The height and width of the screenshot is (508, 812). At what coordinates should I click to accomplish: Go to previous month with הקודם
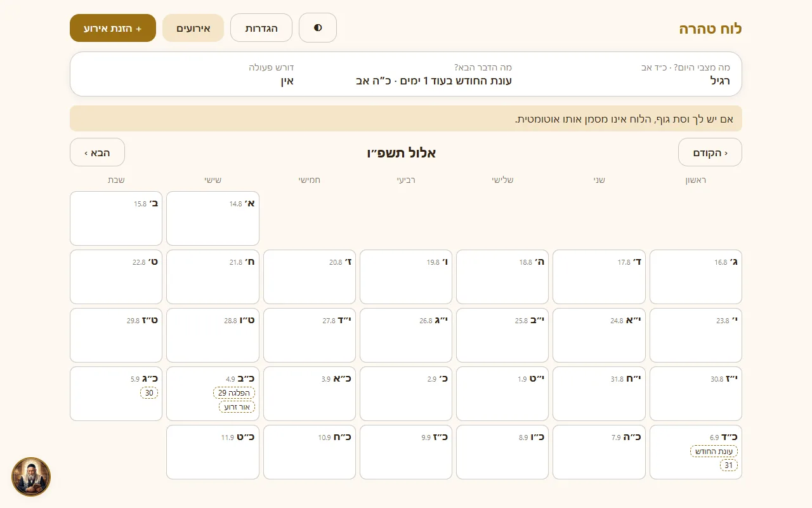[710, 152]
